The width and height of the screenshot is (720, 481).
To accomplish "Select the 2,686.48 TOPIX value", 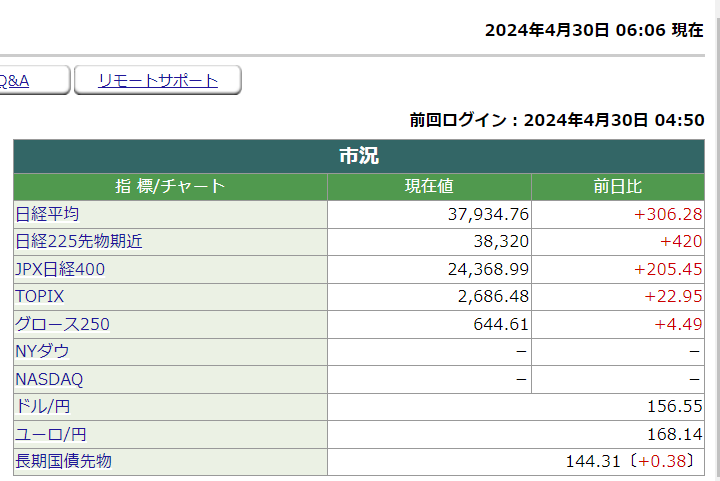I will click(x=493, y=296).
